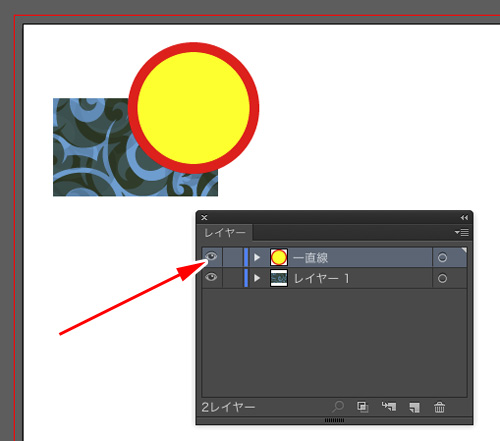This screenshot has height=441, width=500.
Task: Click the Create New Layer icon
Action: coord(414,407)
